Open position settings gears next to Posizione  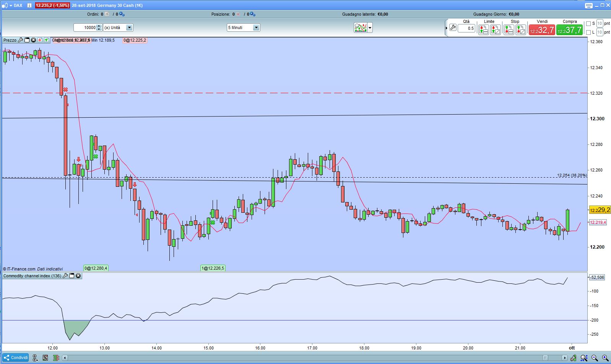click(252, 14)
